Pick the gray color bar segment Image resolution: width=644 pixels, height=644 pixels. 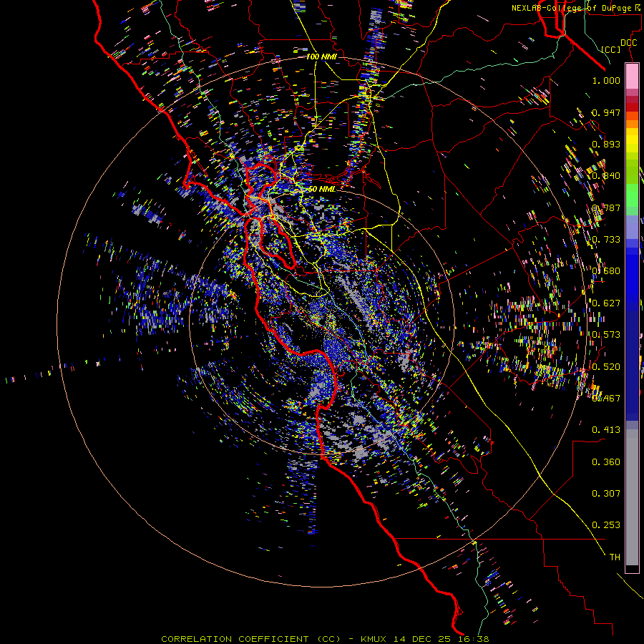click(x=632, y=497)
